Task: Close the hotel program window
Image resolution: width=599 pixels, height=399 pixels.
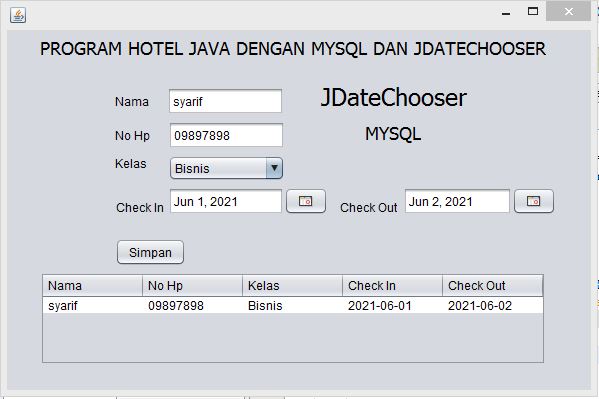Action: [x=568, y=11]
